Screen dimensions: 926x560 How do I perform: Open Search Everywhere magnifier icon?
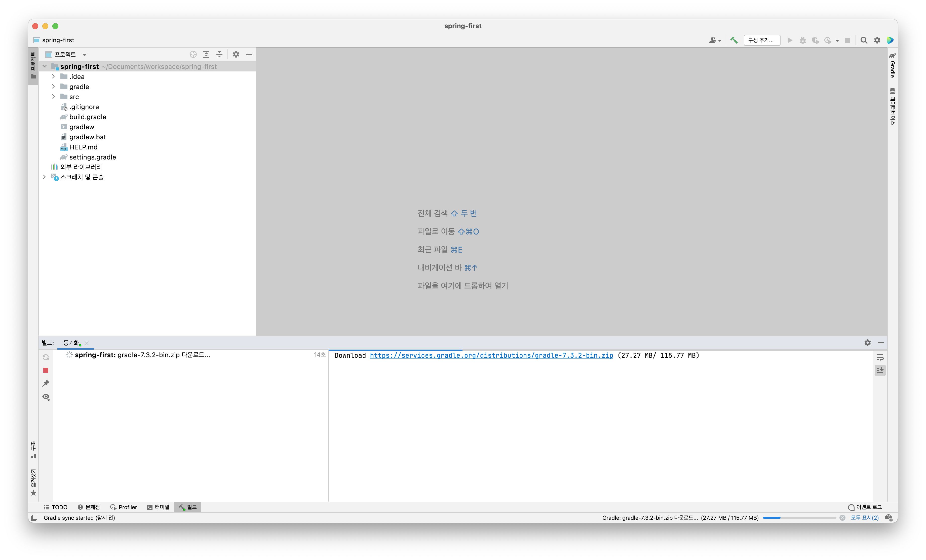click(x=864, y=40)
